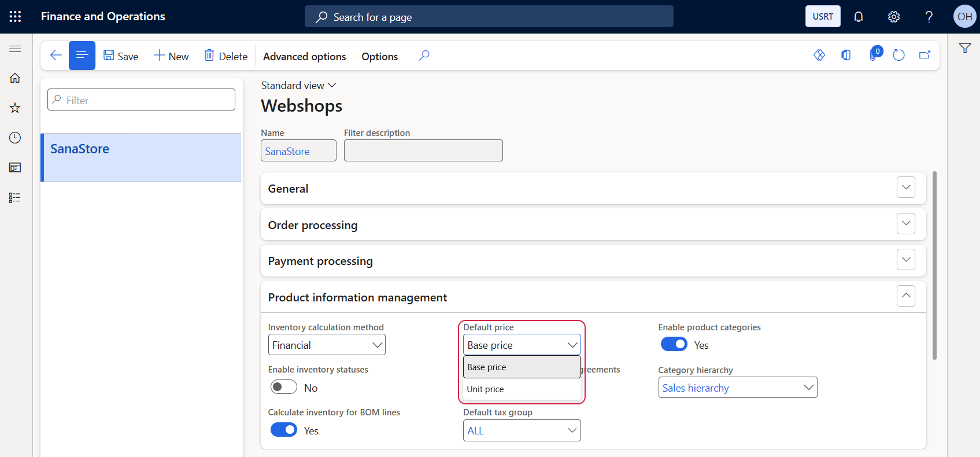Open Inventory calculation method dropdown
Screen dimensions: 980x457
pyautogui.click(x=327, y=345)
